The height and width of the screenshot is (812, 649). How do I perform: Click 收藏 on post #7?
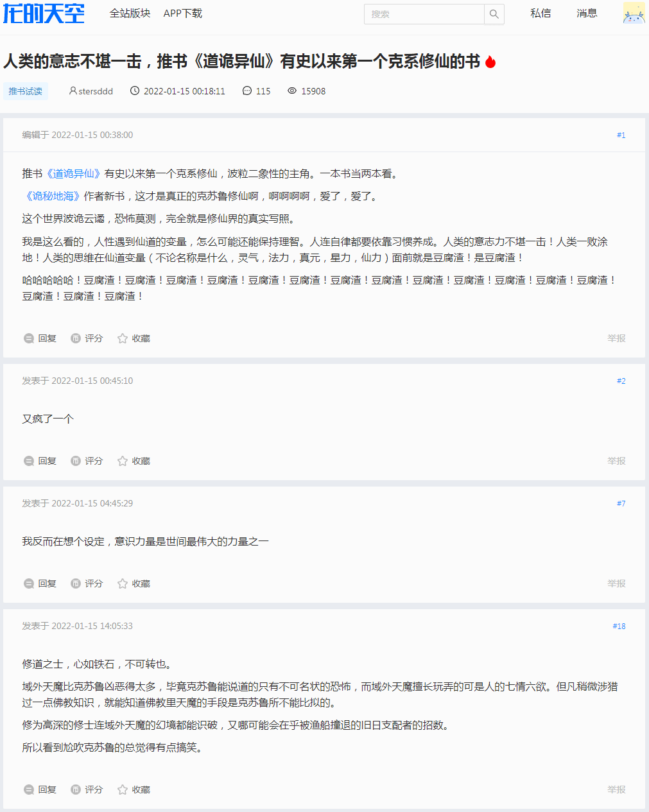click(x=141, y=583)
